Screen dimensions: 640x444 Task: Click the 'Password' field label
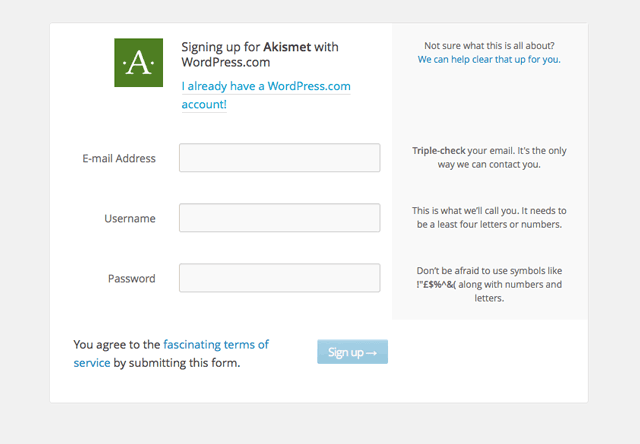tap(131, 278)
